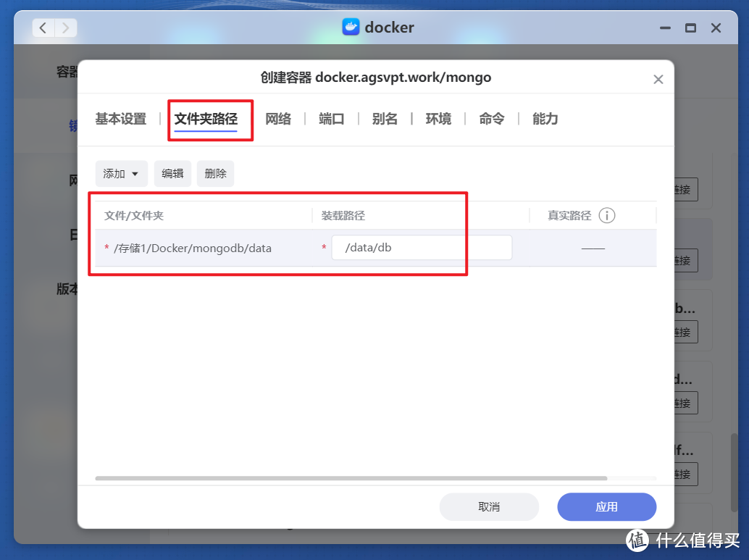This screenshot has height=560, width=749.
Task: Click the forward navigation arrow
Action: [66, 28]
